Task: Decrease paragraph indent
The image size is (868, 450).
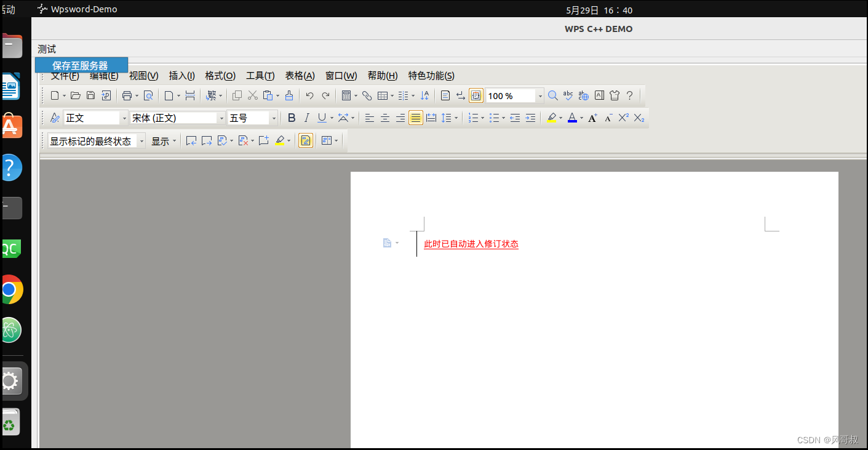Action: 515,118
